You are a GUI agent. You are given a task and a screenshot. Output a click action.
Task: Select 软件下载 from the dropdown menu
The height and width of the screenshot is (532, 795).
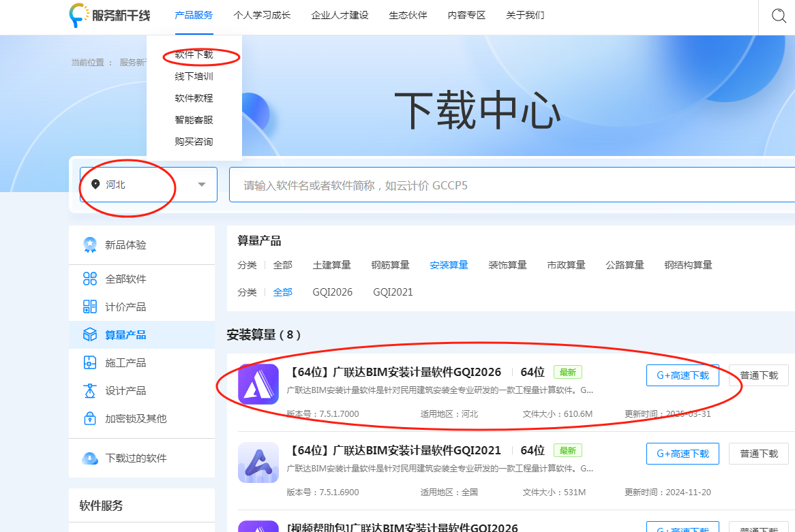point(194,54)
